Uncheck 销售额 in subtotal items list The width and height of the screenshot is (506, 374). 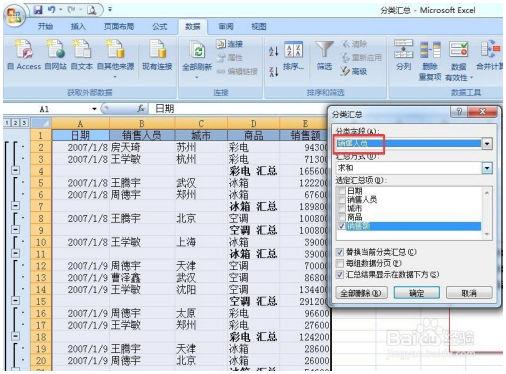[x=341, y=226]
